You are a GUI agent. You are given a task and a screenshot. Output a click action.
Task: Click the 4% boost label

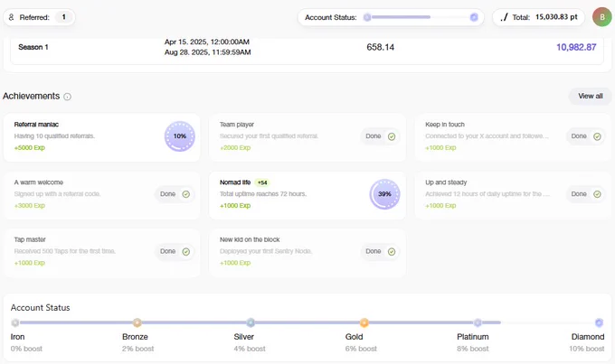[x=250, y=349]
